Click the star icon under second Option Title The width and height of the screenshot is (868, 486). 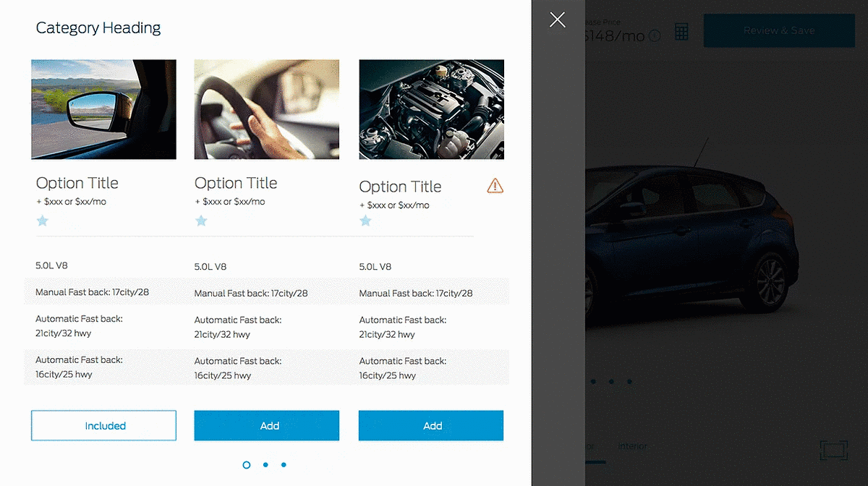click(201, 221)
